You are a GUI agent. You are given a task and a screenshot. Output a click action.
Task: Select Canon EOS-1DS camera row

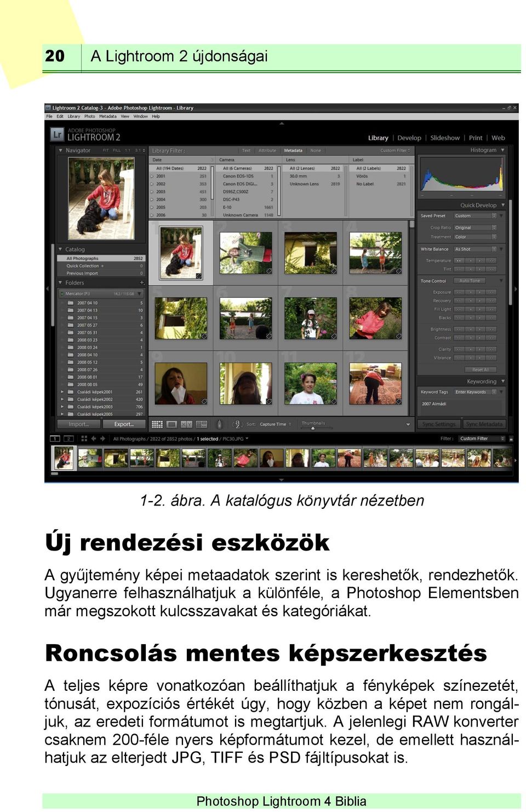coord(248,176)
